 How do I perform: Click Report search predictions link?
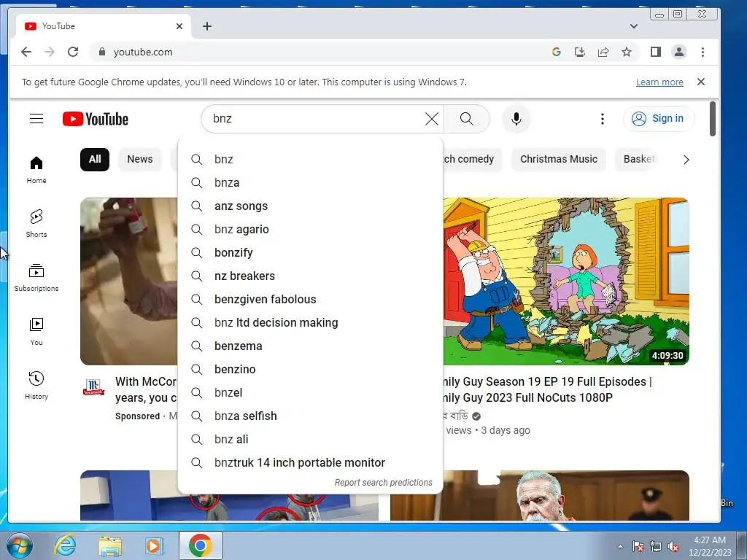384,483
